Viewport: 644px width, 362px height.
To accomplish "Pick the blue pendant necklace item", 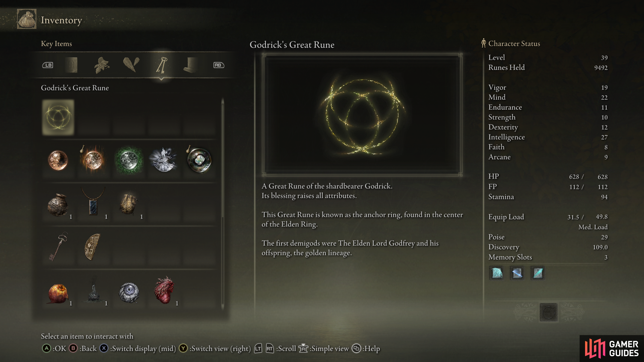I will point(93,204).
